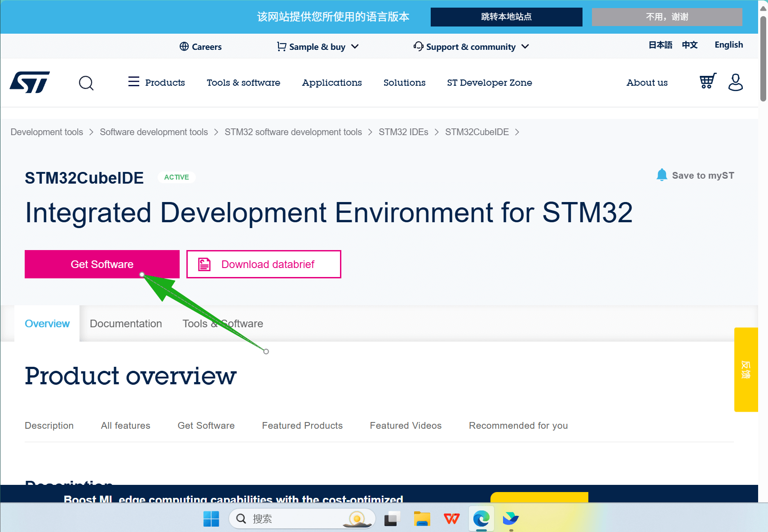Open the STM32 IDEs breadcrumb link
The height and width of the screenshot is (532, 768).
coord(403,132)
